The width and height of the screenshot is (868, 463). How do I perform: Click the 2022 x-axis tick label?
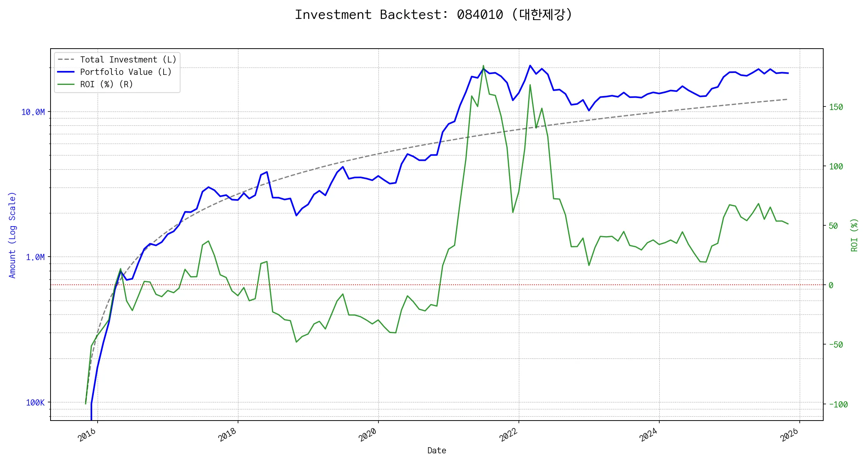(x=508, y=435)
